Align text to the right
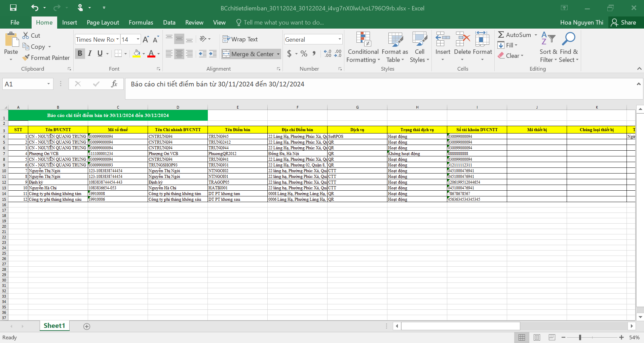Screen dimensions: 644x343 click(190, 54)
